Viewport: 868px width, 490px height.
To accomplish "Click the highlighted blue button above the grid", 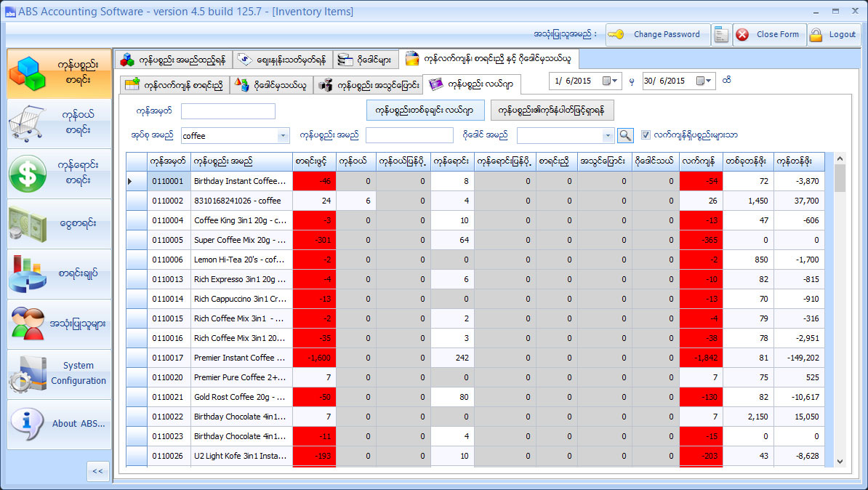I will pos(425,111).
